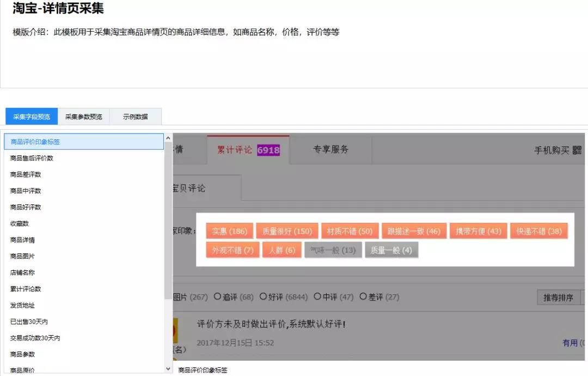
Task: Click the 有用 link on the review
Action: click(570, 343)
